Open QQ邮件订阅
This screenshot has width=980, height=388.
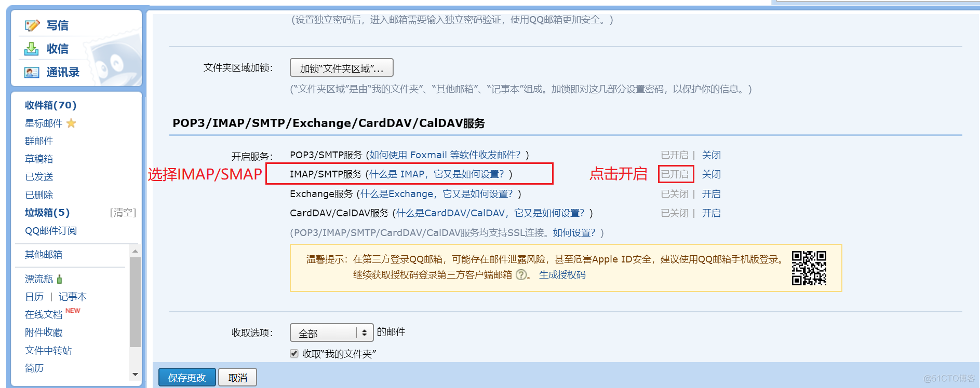51,231
